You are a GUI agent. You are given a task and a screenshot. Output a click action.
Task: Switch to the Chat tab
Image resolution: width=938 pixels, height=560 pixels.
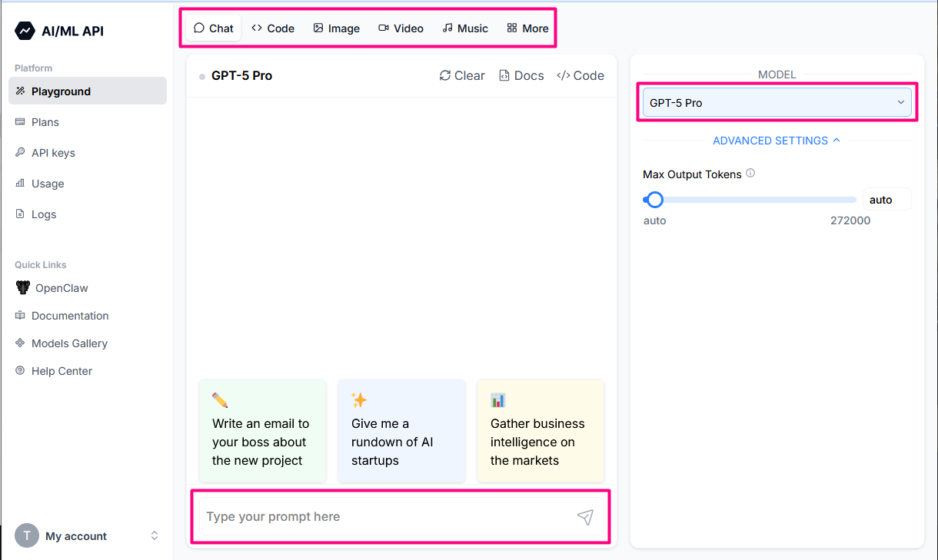tap(214, 28)
